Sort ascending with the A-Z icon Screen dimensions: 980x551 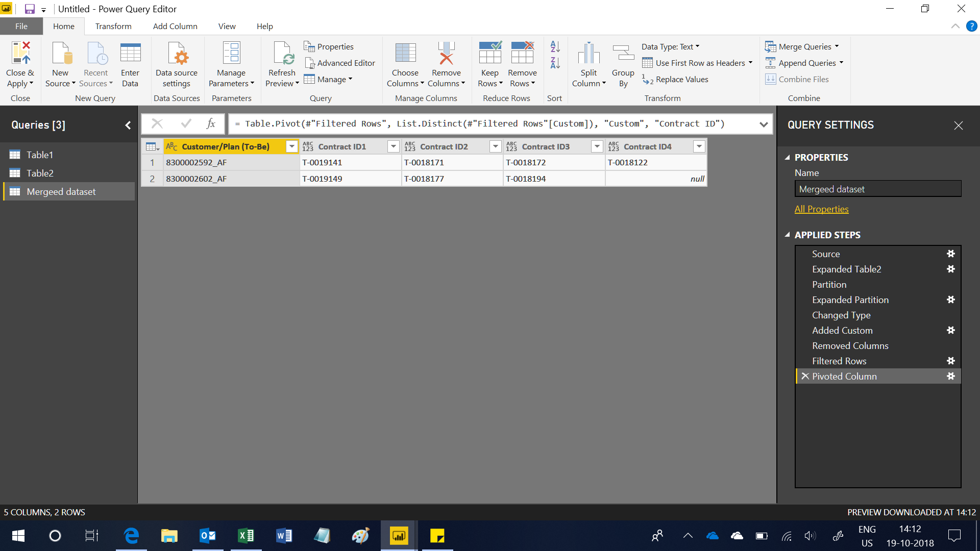tap(555, 46)
